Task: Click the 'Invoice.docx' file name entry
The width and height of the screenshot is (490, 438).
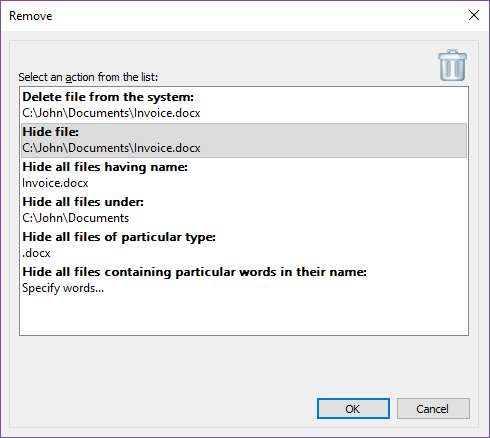Action: [55, 183]
